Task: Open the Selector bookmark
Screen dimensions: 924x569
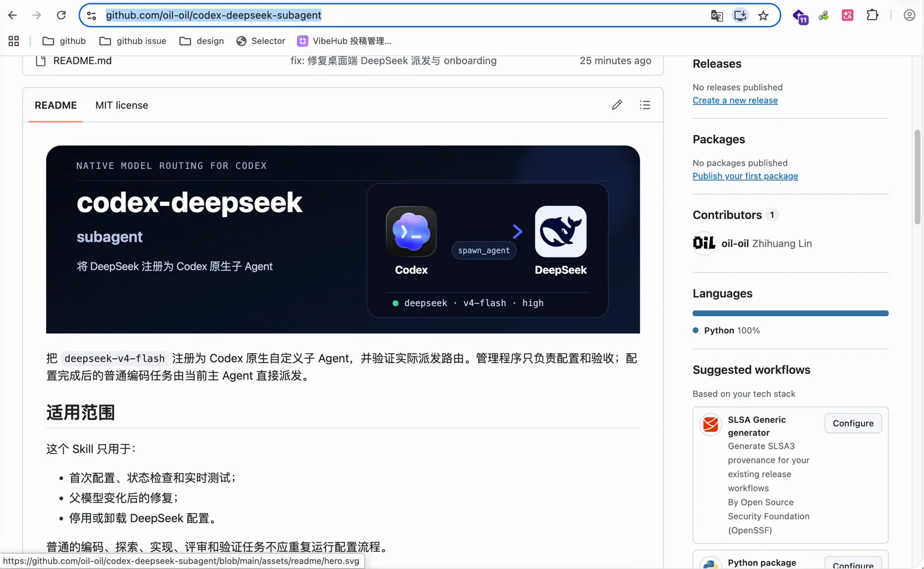Action: (260, 41)
